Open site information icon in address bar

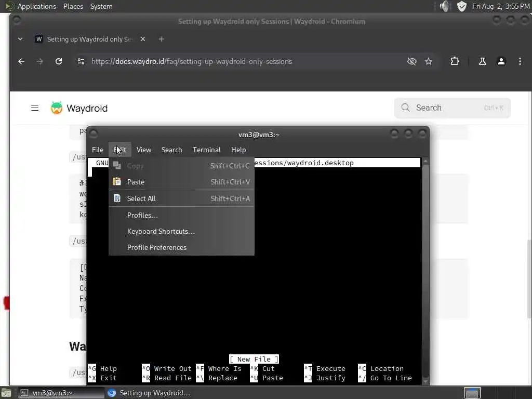click(x=81, y=61)
